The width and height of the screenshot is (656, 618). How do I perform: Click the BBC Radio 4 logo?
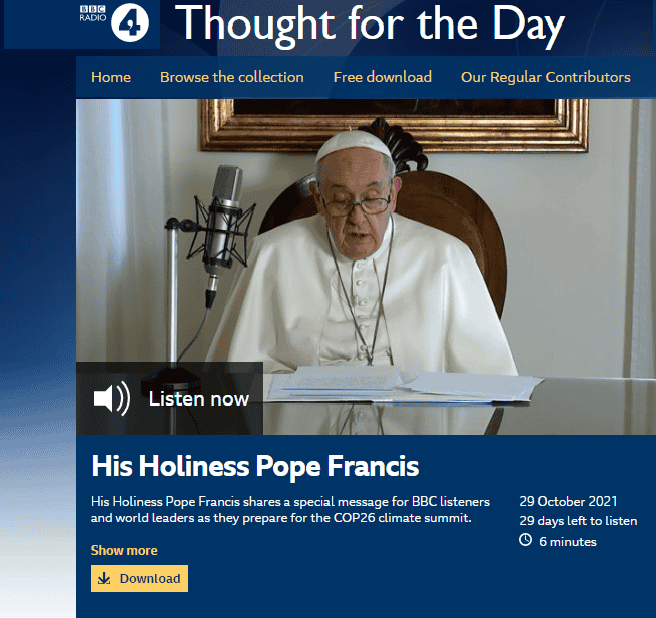114,23
